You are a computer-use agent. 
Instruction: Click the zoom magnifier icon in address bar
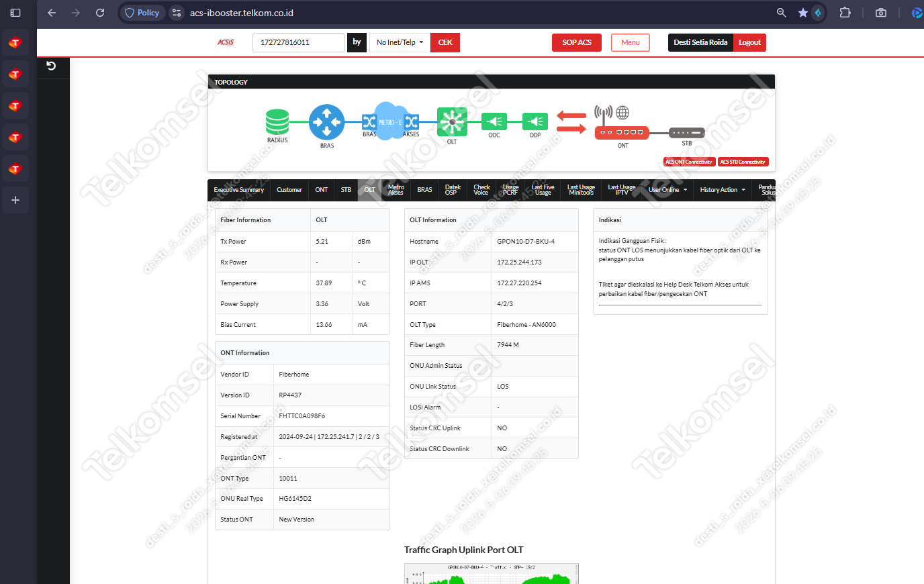pyautogui.click(x=782, y=13)
